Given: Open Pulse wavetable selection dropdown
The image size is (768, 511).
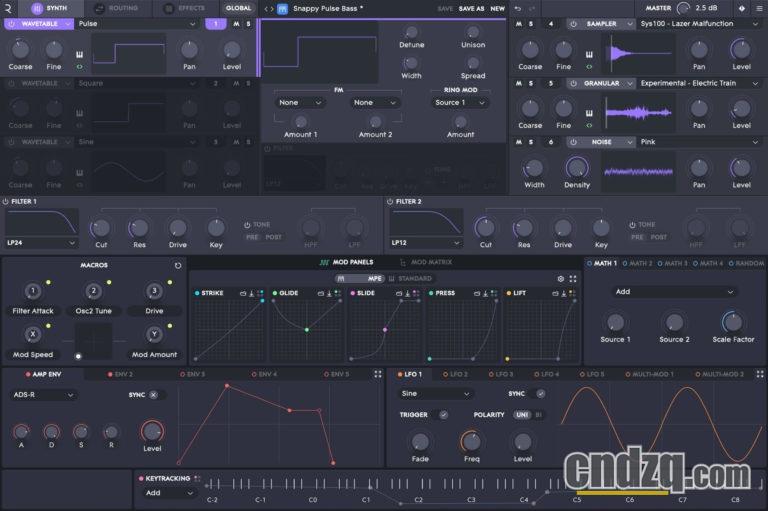Looking at the screenshot, I should tap(137, 24).
